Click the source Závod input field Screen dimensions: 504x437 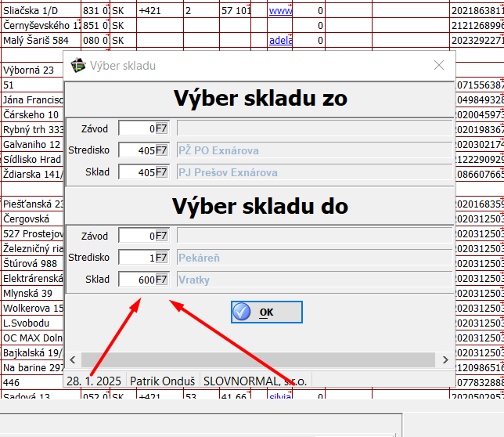point(137,128)
